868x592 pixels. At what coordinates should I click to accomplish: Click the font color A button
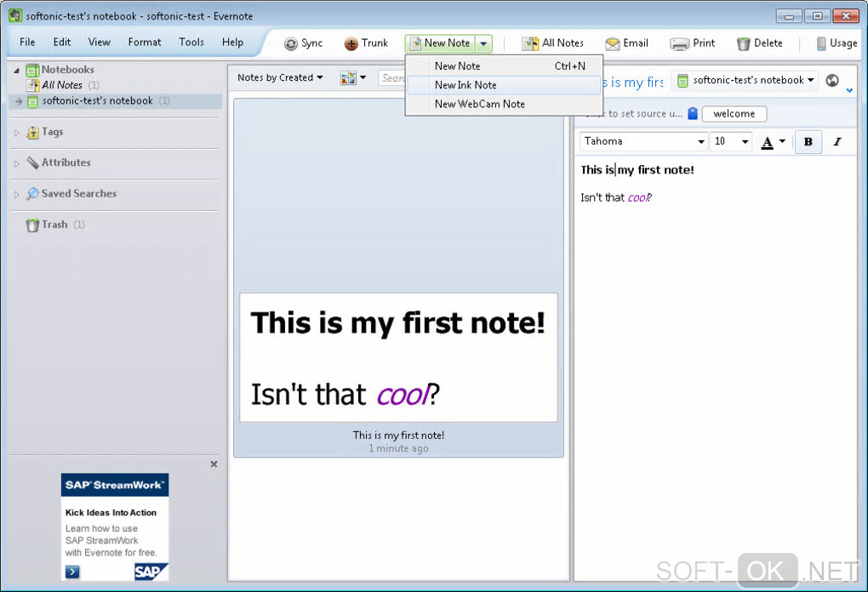(x=768, y=142)
